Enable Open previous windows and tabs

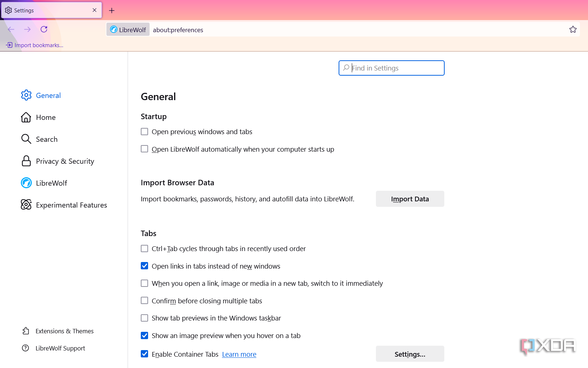(144, 132)
